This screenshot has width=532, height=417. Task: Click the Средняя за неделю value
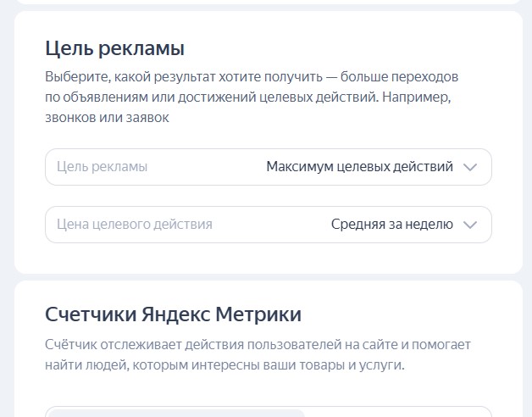point(392,225)
